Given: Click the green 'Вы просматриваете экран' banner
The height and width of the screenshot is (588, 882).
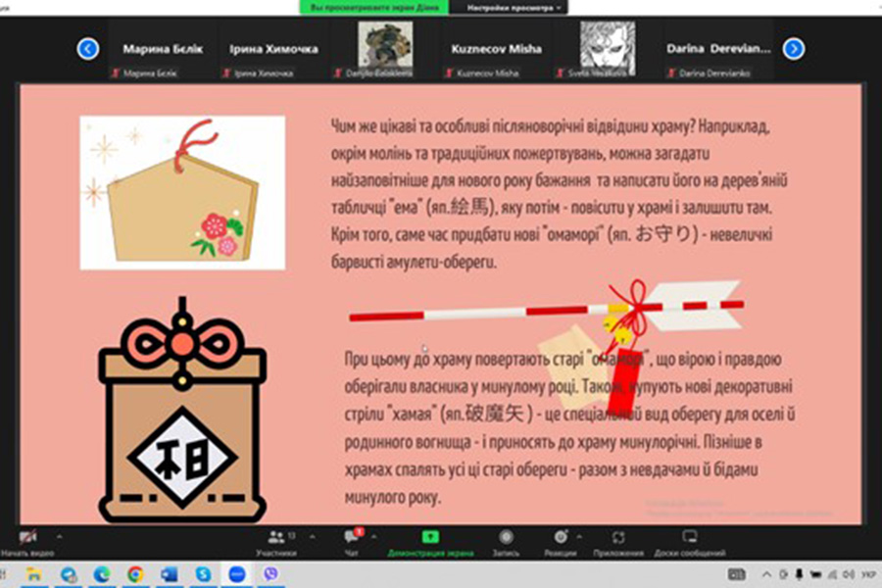Looking at the screenshot, I should [x=374, y=8].
